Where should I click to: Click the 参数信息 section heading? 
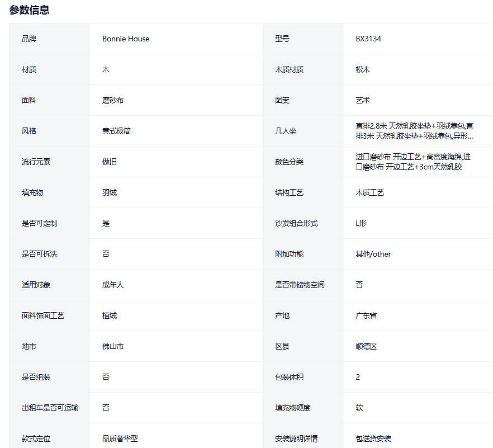point(29,10)
